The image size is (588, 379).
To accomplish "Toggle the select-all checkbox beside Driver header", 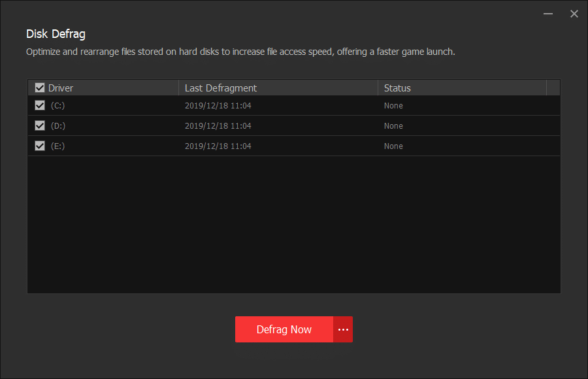I will (40, 88).
